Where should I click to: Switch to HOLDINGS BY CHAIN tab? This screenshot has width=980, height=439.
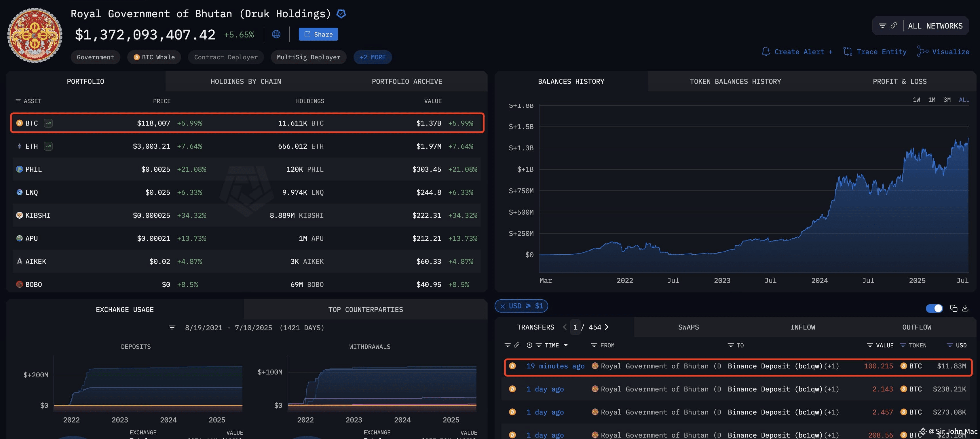246,82
